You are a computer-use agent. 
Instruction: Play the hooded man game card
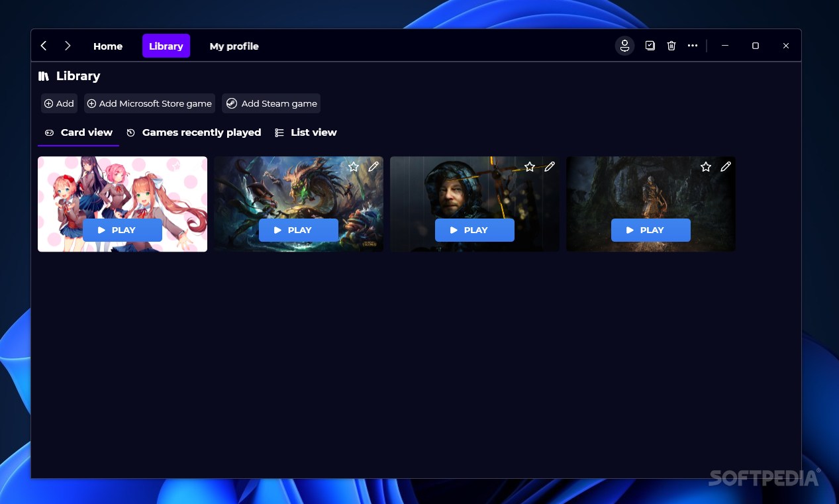(x=475, y=230)
